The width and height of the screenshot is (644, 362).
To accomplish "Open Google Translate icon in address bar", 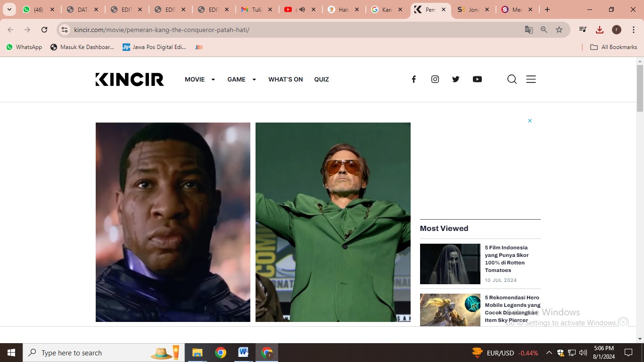I will pos(528,29).
